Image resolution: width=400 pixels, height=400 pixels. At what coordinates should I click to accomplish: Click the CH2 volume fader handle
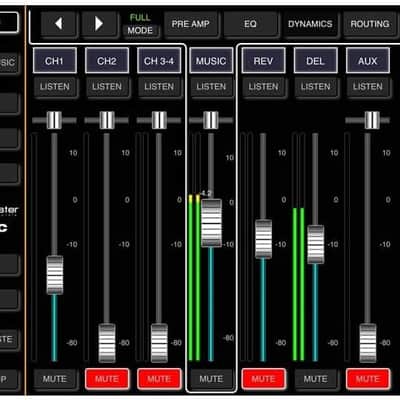coord(107,343)
